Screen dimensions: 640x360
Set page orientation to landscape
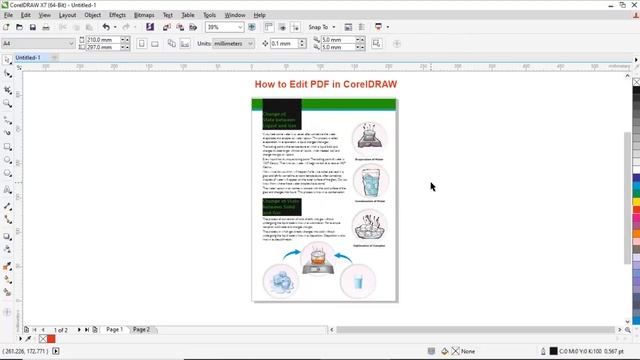pyautogui.click(x=155, y=44)
